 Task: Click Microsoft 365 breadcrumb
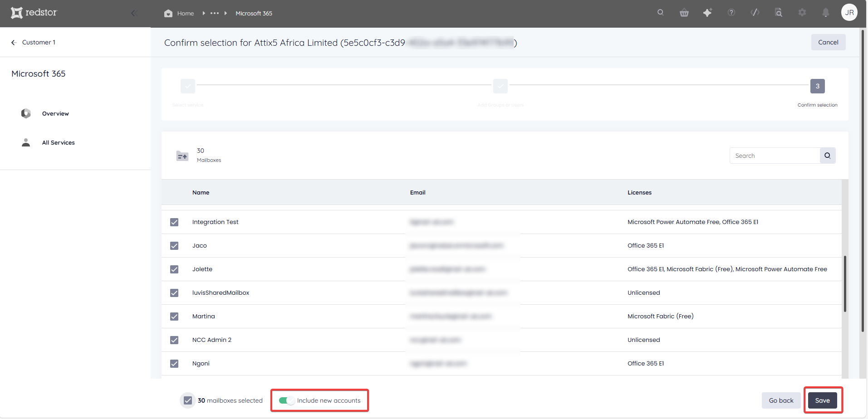point(254,13)
